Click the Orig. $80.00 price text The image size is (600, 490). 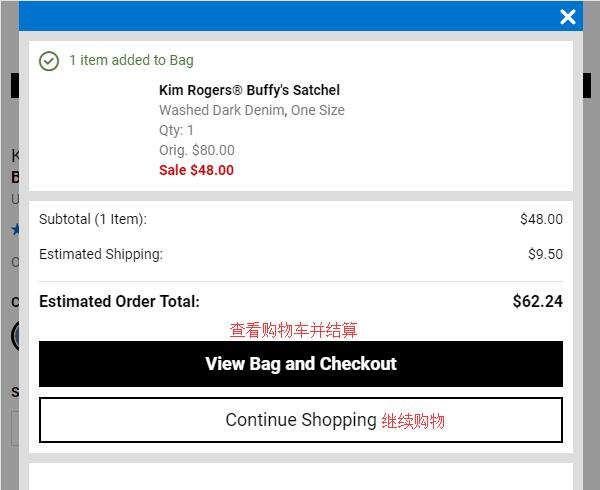(x=197, y=150)
